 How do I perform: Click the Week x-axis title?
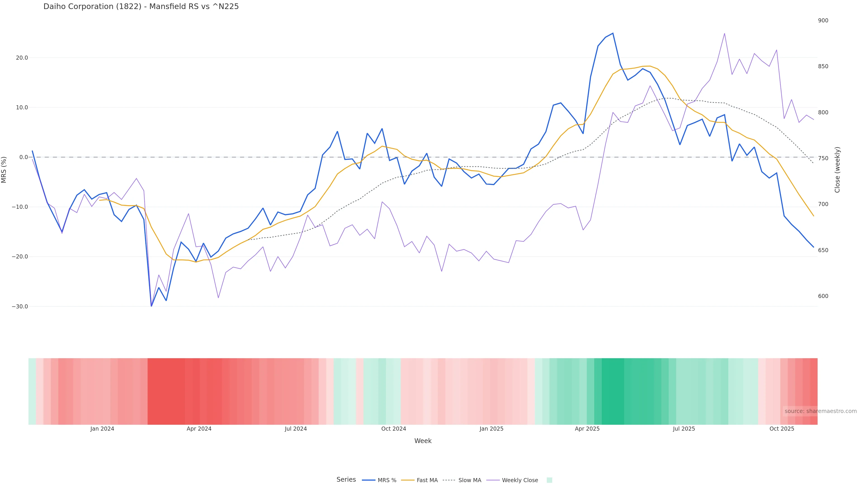click(x=422, y=441)
